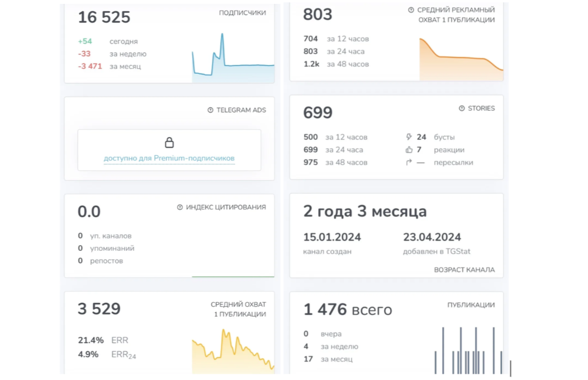Click the СРЕДНИЙ ОХВАТ 1 ПУБЛИКАЦИИ heading
Image resolution: width=588 pixels, height=380 pixels.
(238, 309)
